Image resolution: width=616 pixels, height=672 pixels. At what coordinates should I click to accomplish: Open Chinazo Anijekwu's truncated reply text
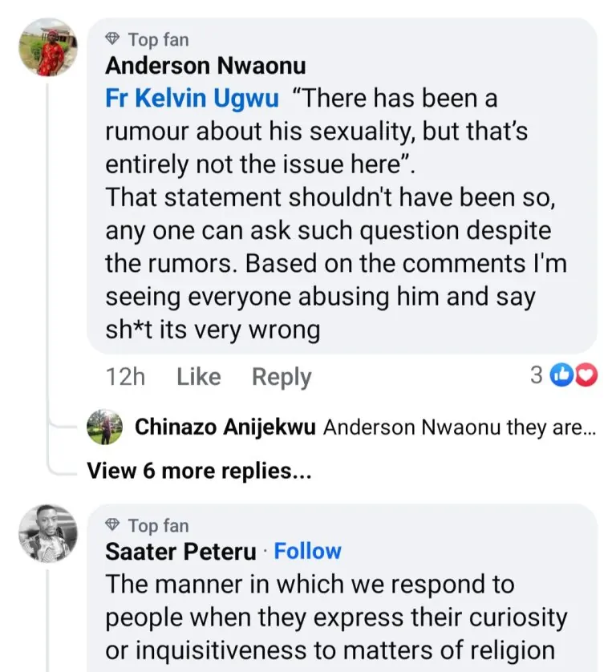coord(460,427)
